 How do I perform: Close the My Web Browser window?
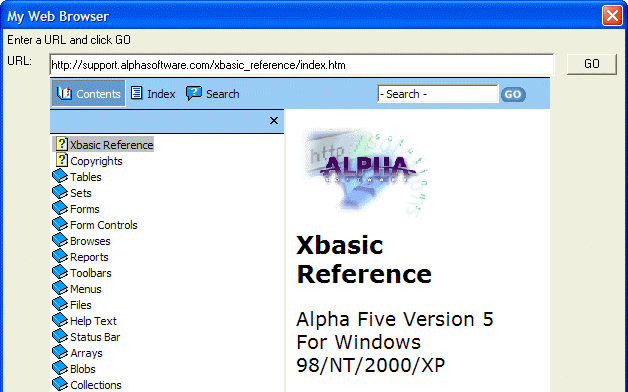coord(612,16)
